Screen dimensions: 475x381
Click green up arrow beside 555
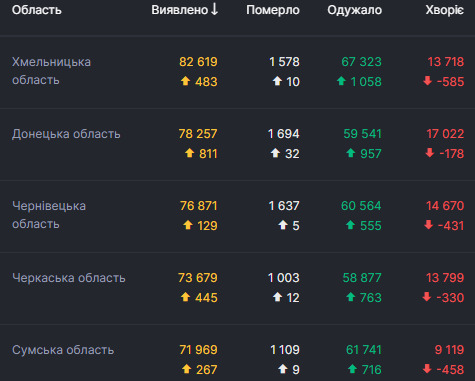(x=350, y=225)
